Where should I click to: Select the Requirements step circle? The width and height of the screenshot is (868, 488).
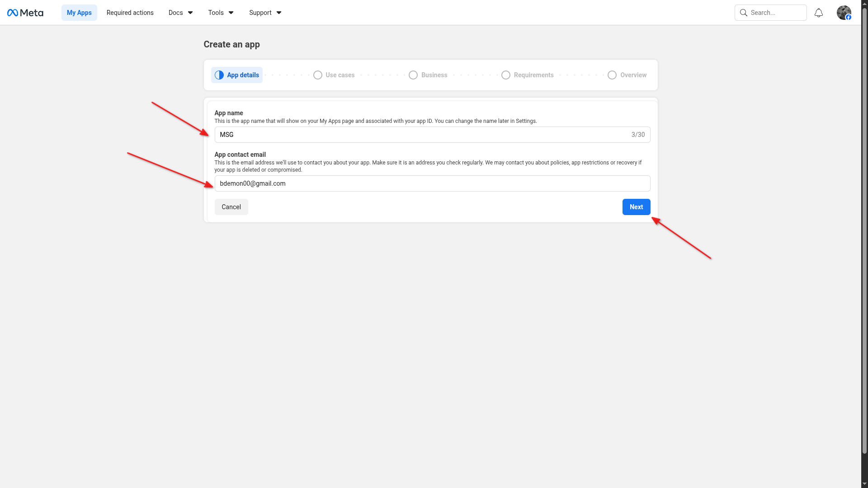(x=506, y=75)
